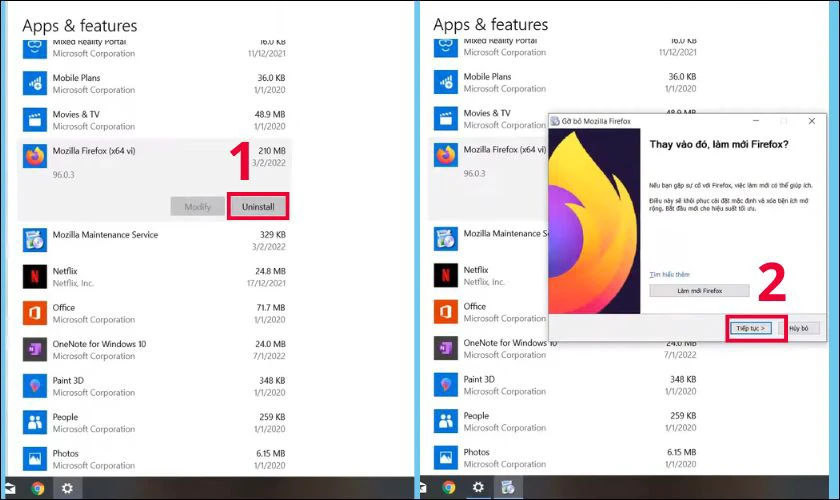
Task: Click 'Mozilla Maintenance Service' name in left window
Action: pos(105,235)
